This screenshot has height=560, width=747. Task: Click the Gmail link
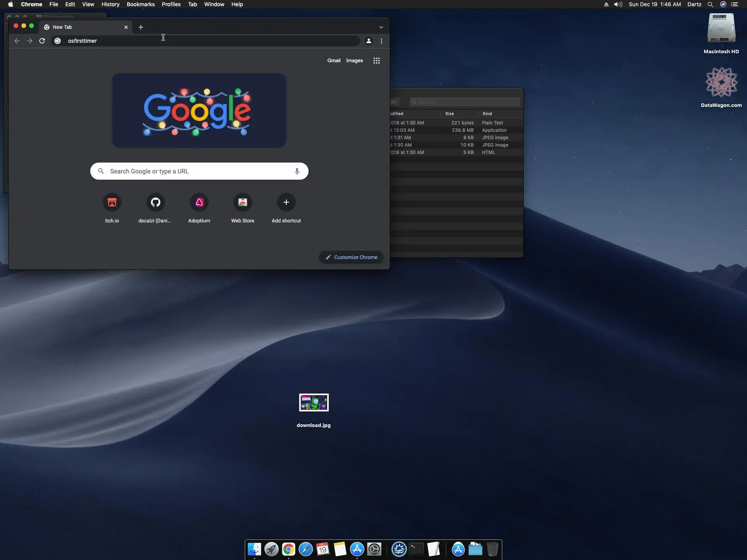click(x=333, y=61)
